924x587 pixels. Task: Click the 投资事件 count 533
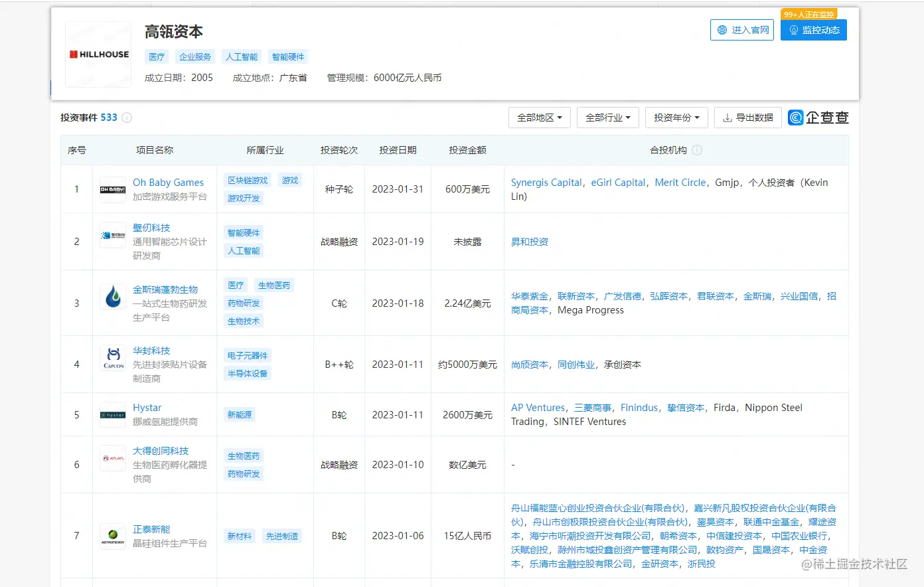[x=109, y=118]
